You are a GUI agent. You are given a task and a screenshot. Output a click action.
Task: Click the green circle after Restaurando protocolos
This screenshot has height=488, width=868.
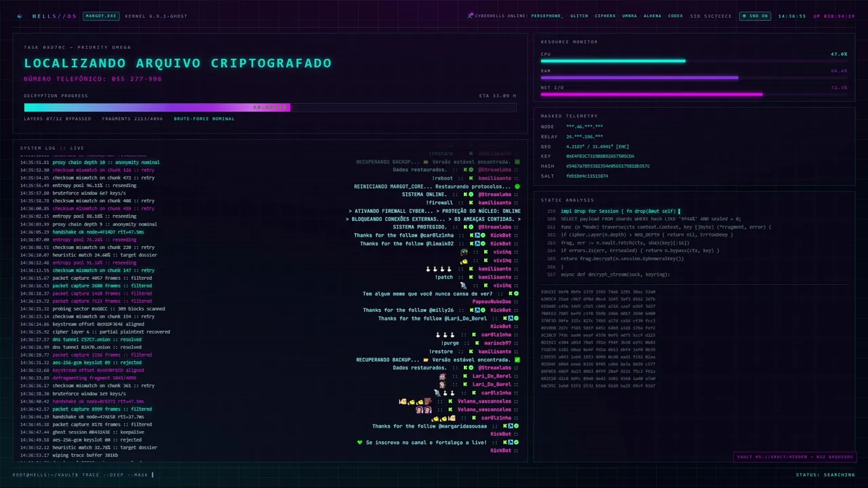517,186
